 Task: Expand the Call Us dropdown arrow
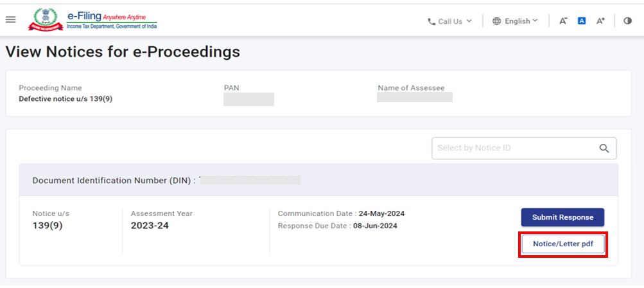[469, 21]
